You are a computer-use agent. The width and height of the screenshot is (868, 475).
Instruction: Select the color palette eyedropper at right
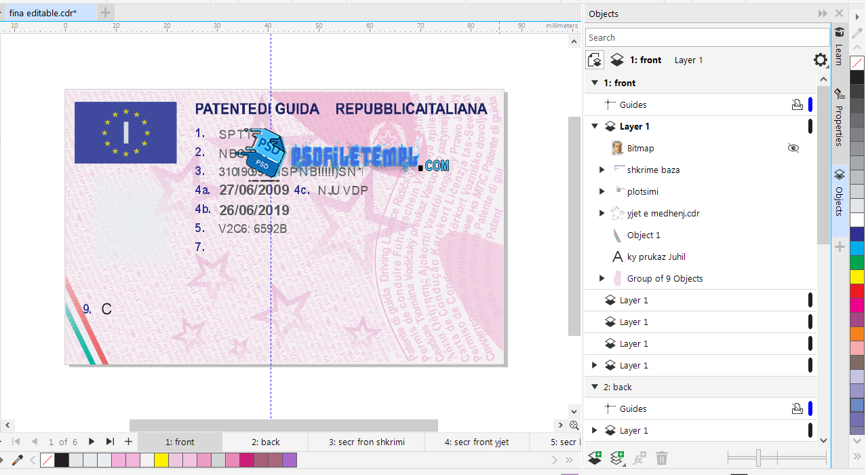click(x=857, y=34)
